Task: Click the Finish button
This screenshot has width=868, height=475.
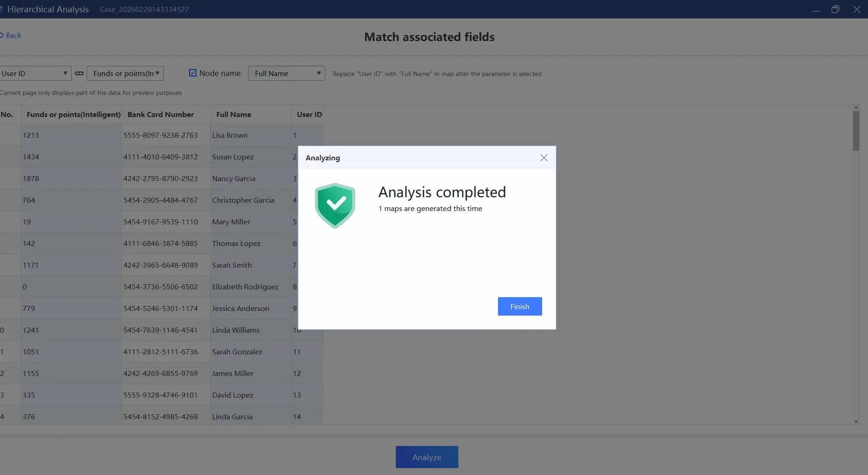Action: pyautogui.click(x=520, y=306)
